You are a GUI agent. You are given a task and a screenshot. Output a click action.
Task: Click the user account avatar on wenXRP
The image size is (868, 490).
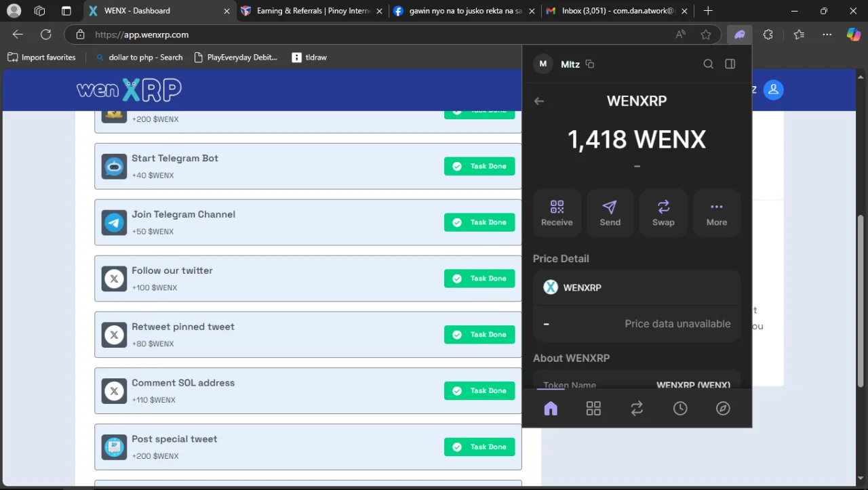(773, 89)
